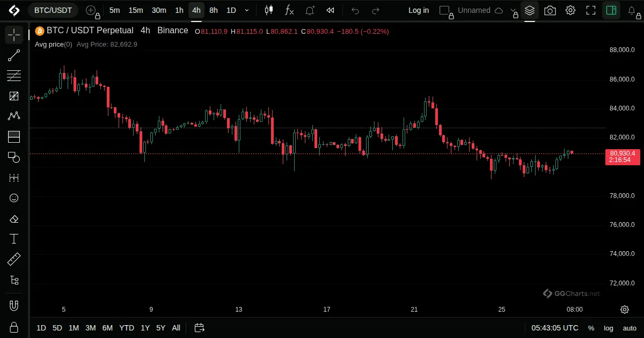Click the GoCharting logo icon

click(x=14, y=10)
